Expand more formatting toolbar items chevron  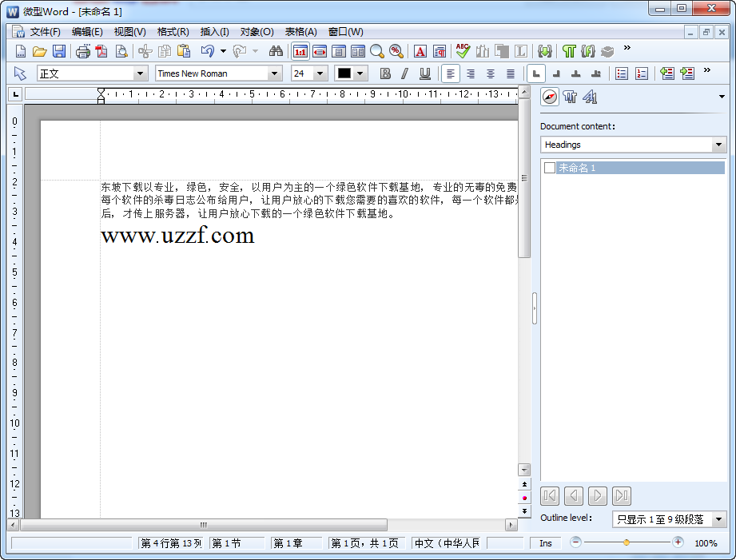[707, 70]
